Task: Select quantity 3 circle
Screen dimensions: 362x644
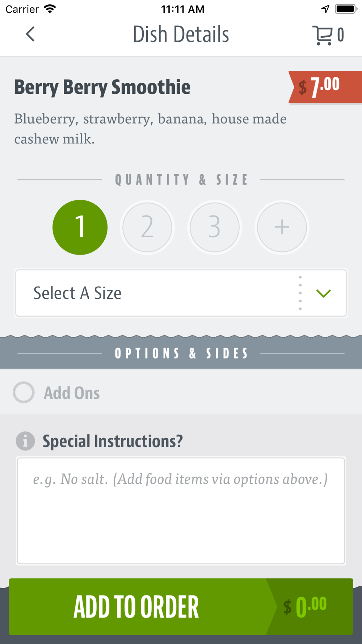Action: pyautogui.click(x=215, y=227)
